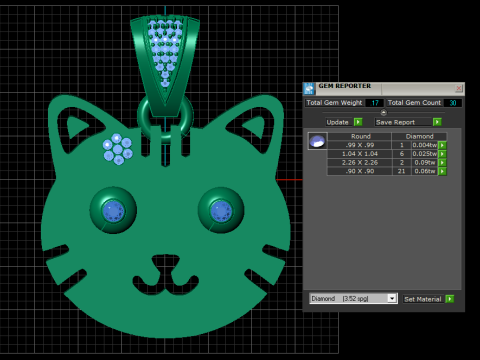Select the .99 X .99 size cell
480x360 pixels.
360,145
